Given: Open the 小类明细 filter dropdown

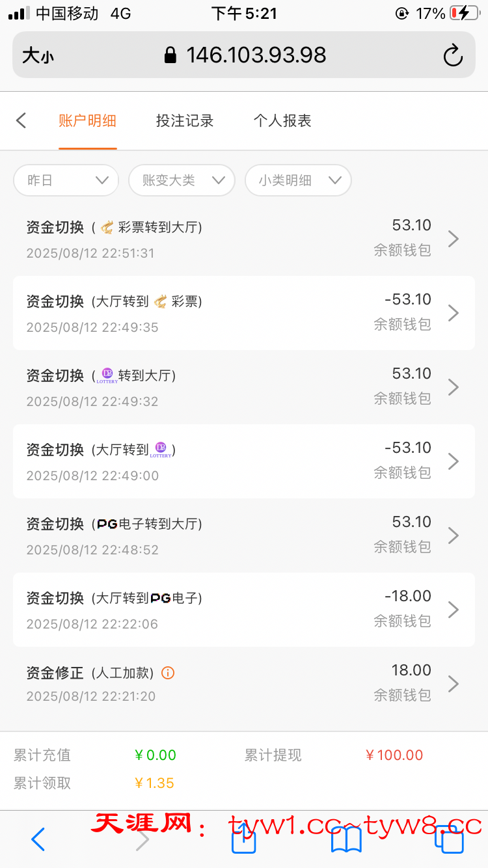Looking at the screenshot, I should pos(298,180).
